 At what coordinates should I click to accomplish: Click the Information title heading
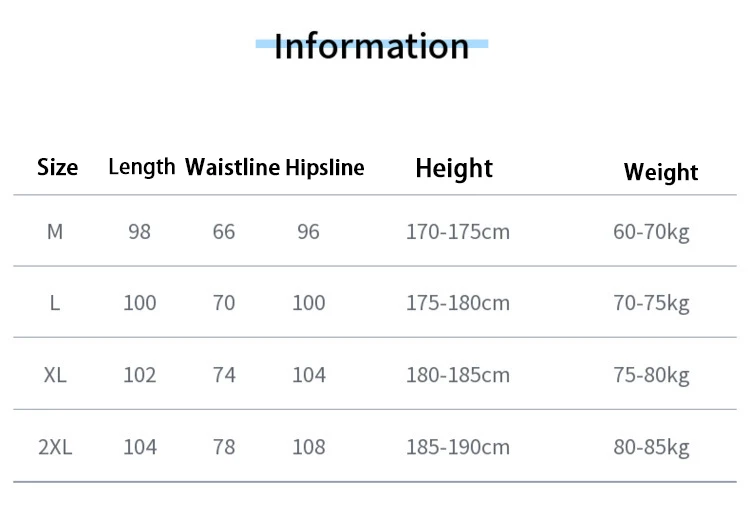click(x=371, y=46)
